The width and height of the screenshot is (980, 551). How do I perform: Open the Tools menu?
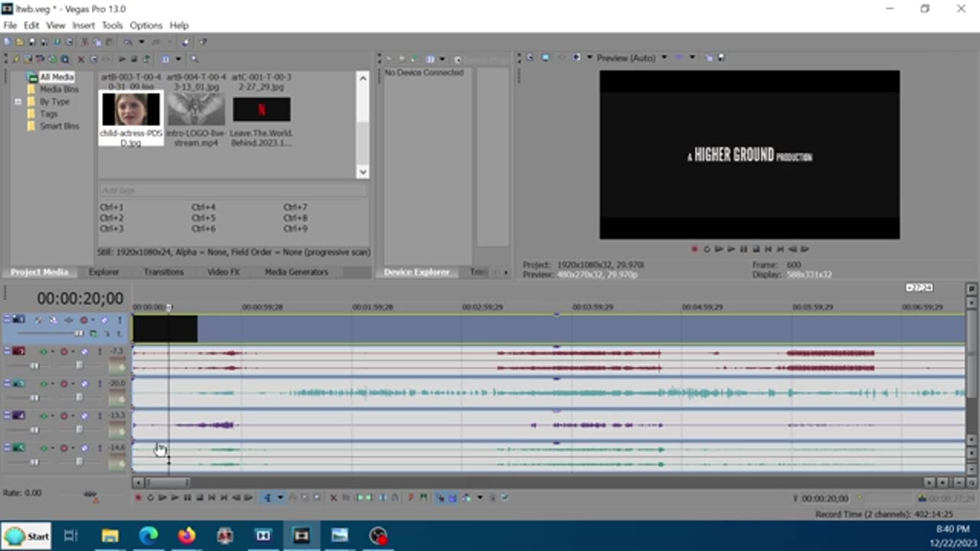(x=112, y=25)
